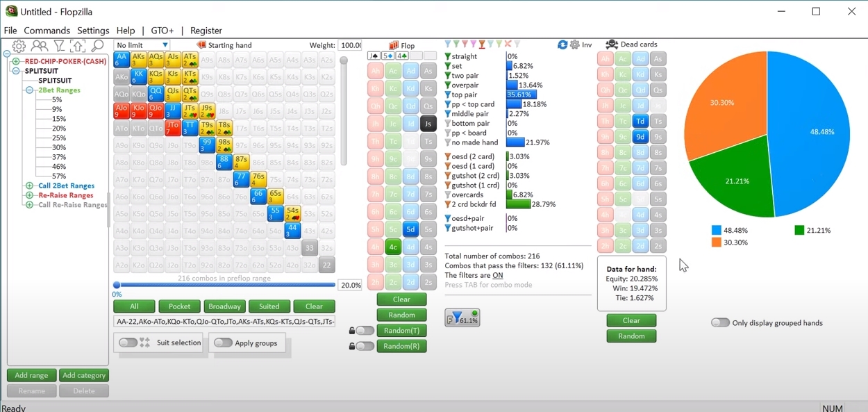Expand the Call 2Bet Ranges tree node

29,186
